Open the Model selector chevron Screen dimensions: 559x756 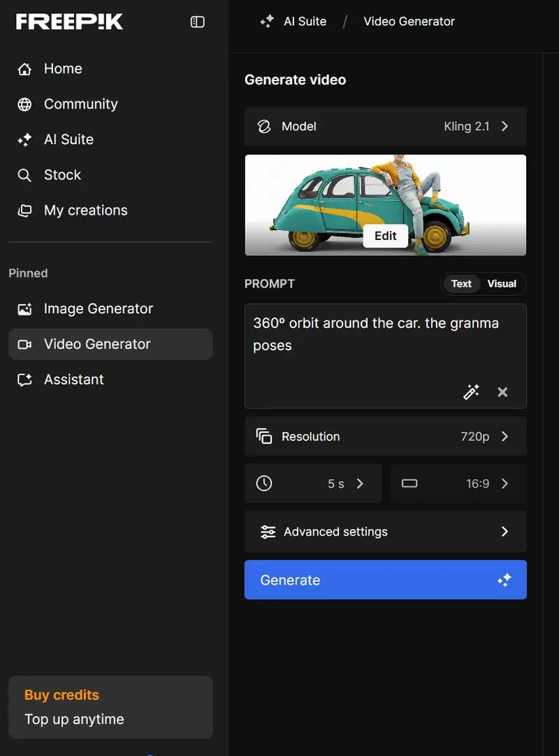(504, 127)
